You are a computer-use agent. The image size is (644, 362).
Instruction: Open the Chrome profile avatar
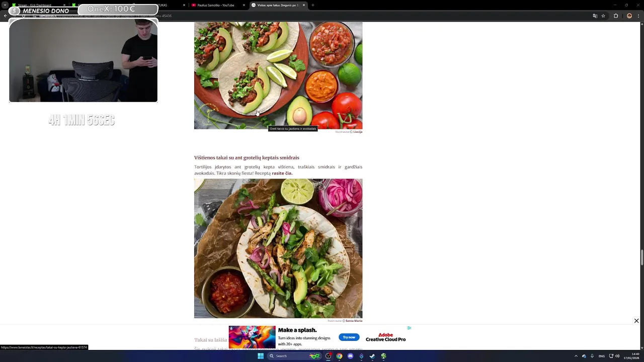click(x=629, y=16)
